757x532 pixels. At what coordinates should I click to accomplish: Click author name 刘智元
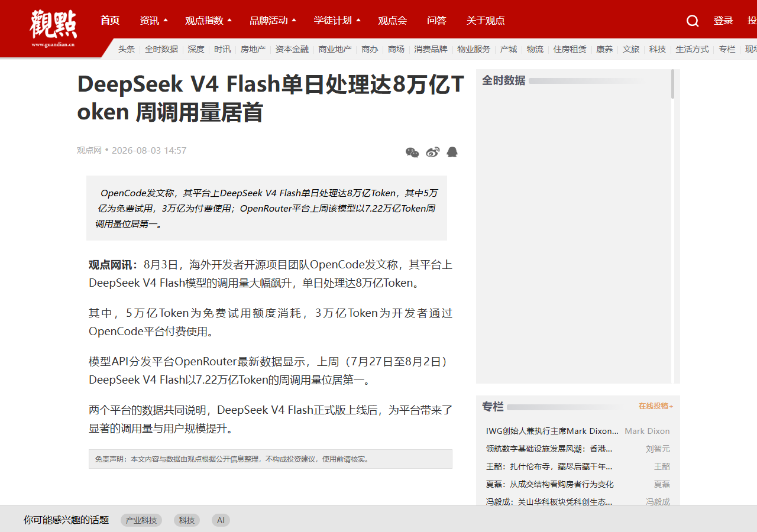[658, 449]
